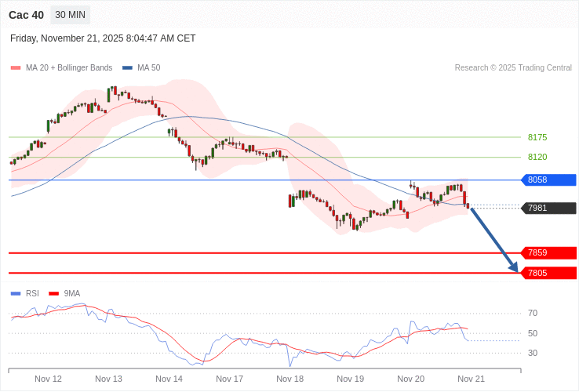
Task: Click the 30 MIN timeframe badge
Action: [70, 15]
